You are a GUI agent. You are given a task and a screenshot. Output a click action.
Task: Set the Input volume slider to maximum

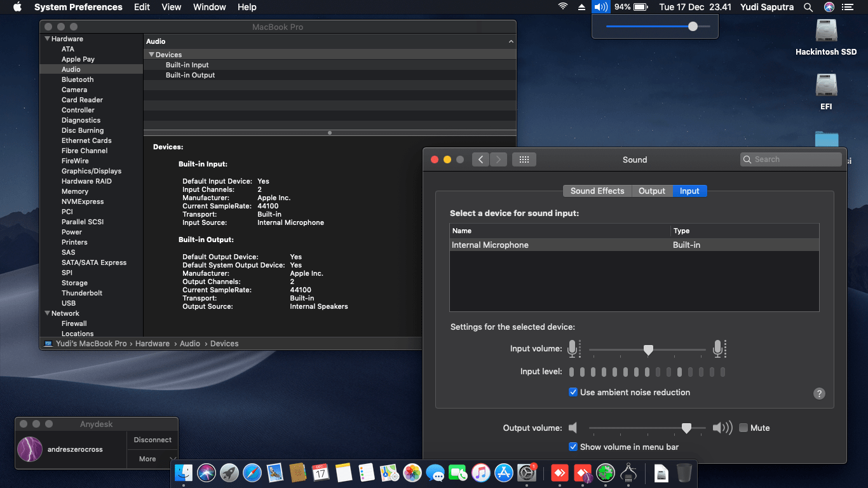[x=704, y=349]
